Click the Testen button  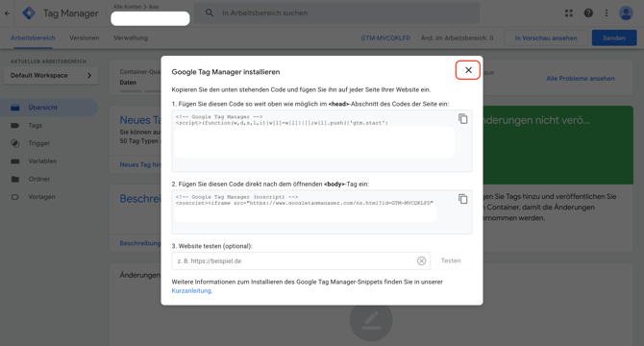(x=451, y=260)
